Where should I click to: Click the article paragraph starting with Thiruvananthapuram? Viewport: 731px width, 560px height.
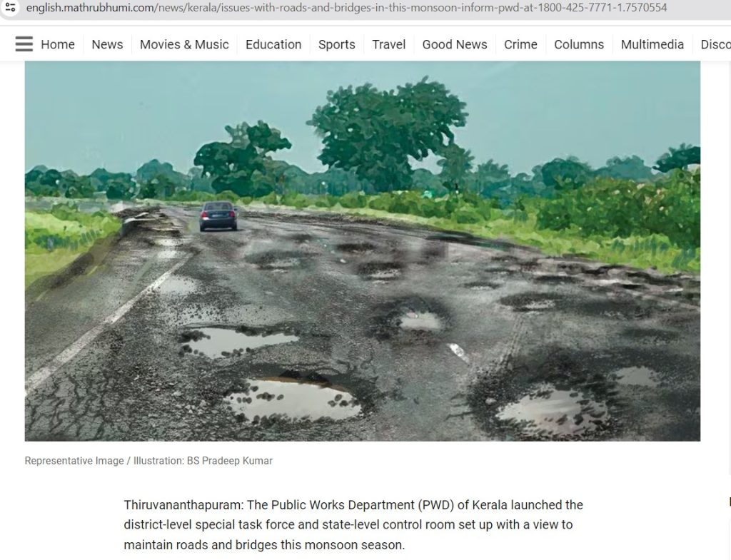click(x=353, y=524)
